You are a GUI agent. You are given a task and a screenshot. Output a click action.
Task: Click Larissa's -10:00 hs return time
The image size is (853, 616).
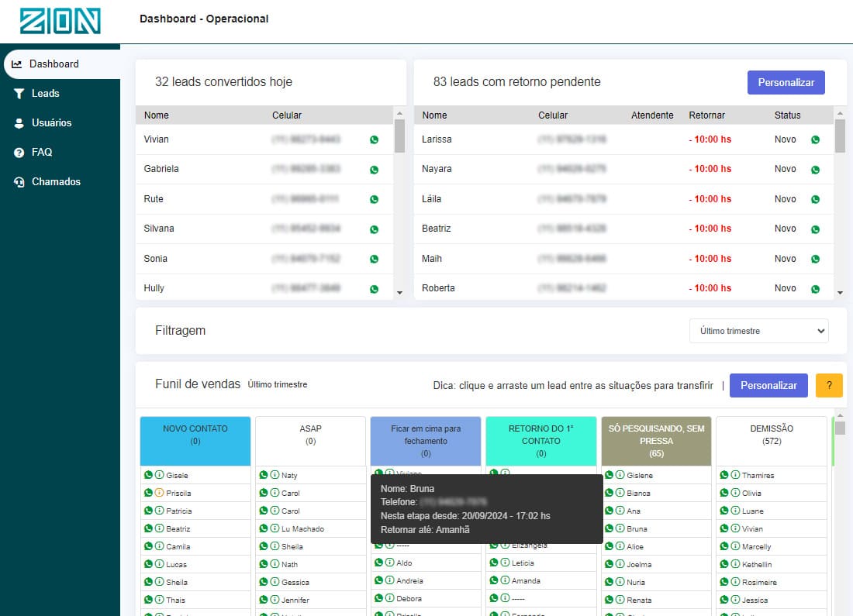710,139
